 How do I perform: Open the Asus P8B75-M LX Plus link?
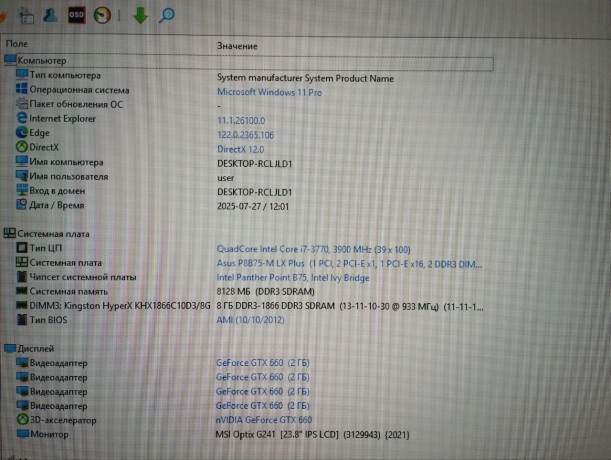pos(350,264)
